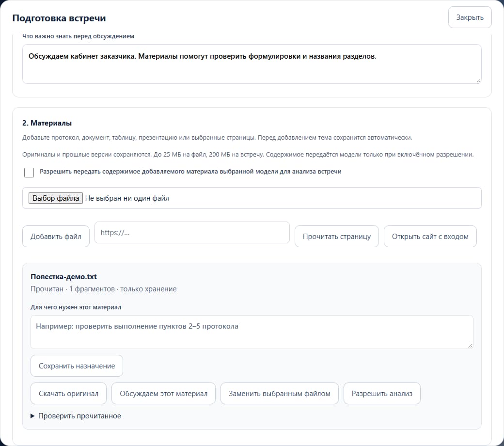Focus the https:// URL input field

(x=192, y=233)
